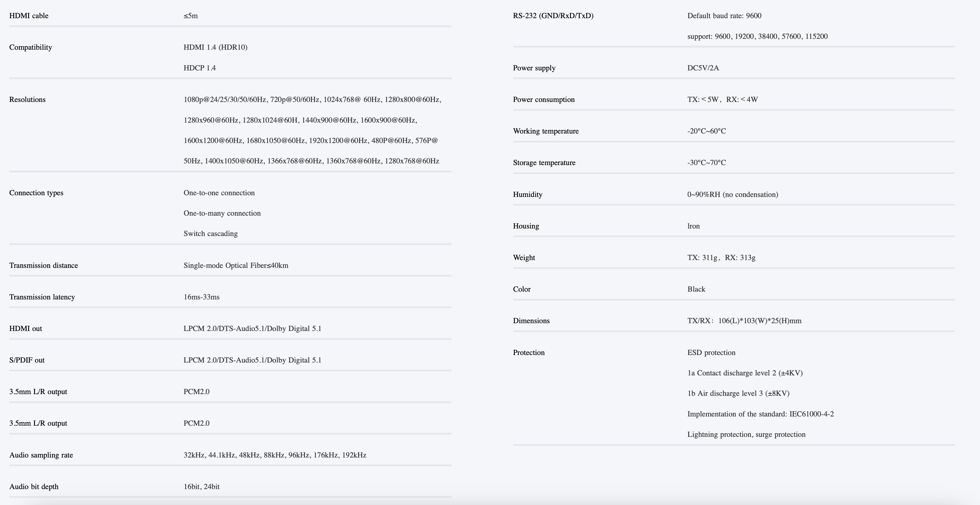This screenshot has width=980, height=505.
Task: Click the "S/PDIF out" label
Action: point(27,360)
